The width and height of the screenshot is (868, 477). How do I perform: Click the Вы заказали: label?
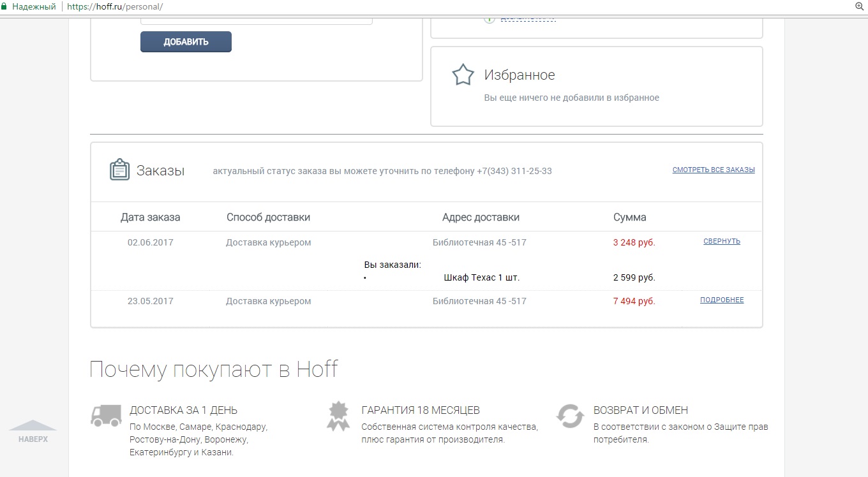pyautogui.click(x=393, y=265)
